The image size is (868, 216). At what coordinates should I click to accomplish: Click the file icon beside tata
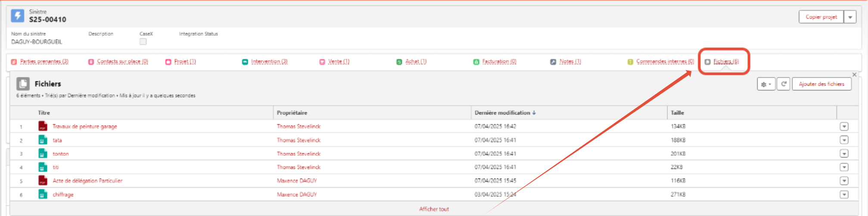pos(43,140)
